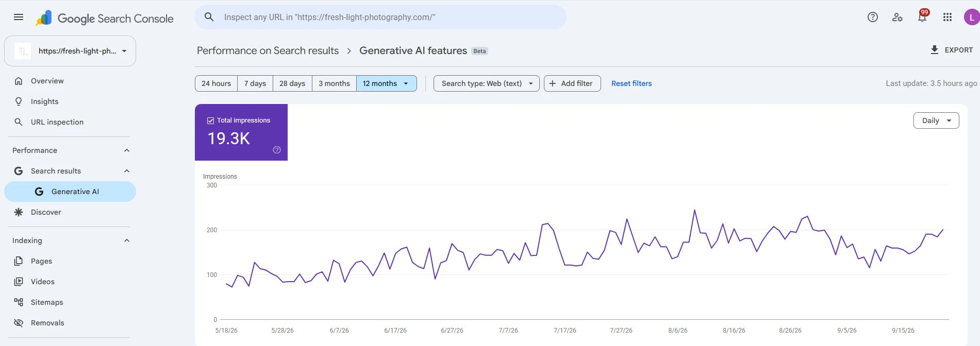Open the Help question mark icon

coord(872,17)
